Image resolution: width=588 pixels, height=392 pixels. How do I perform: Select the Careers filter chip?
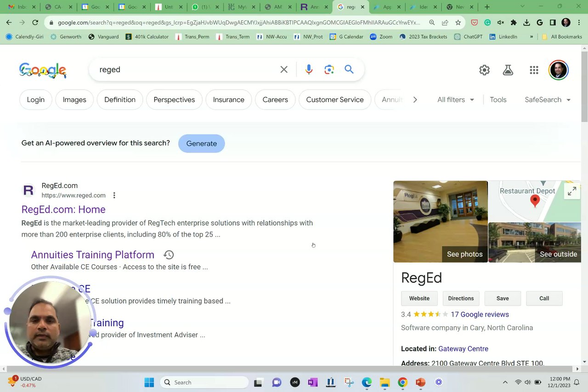pyautogui.click(x=275, y=100)
